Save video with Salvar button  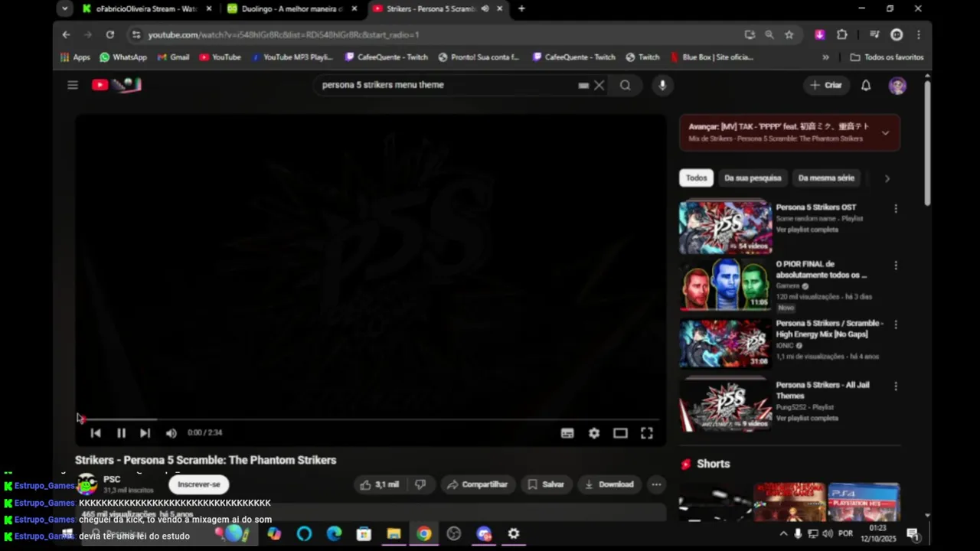click(x=546, y=484)
